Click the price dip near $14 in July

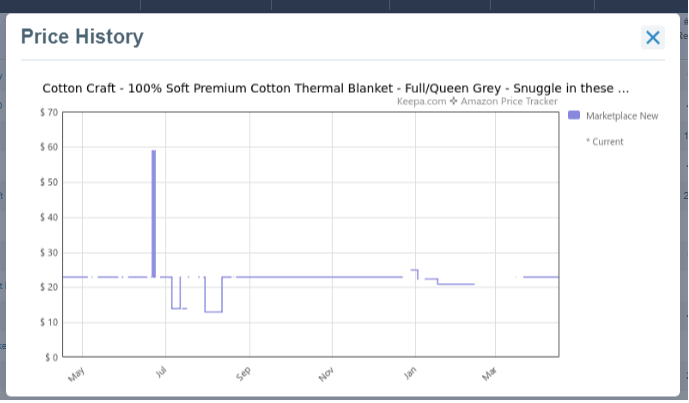[176, 308]
